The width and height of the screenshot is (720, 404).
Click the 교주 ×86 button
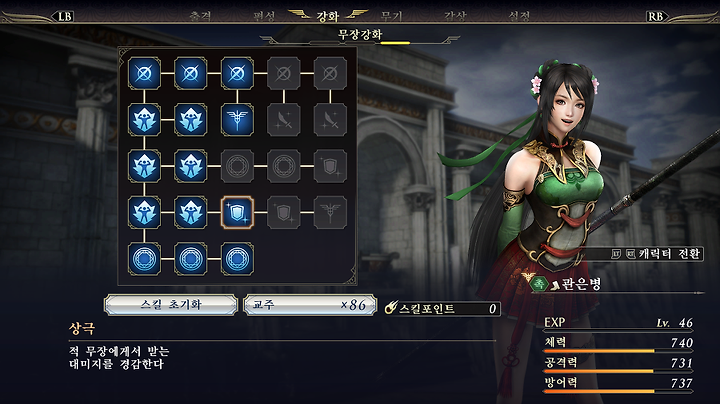pyautogui.click(x=310, y=305)
